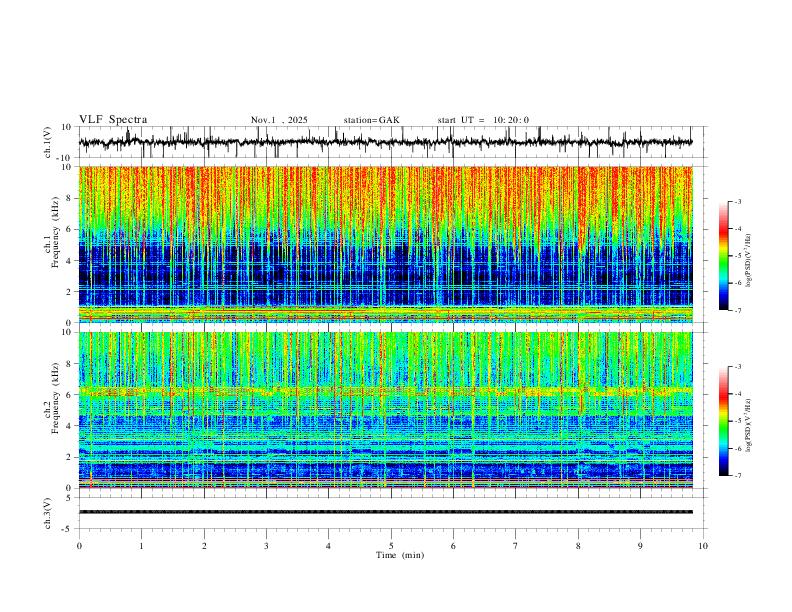Image resolution: width=792 pixels, height=612 pixels.
Task: Click the 'ch.3(V)' axis label
Action: click(48, 513)
